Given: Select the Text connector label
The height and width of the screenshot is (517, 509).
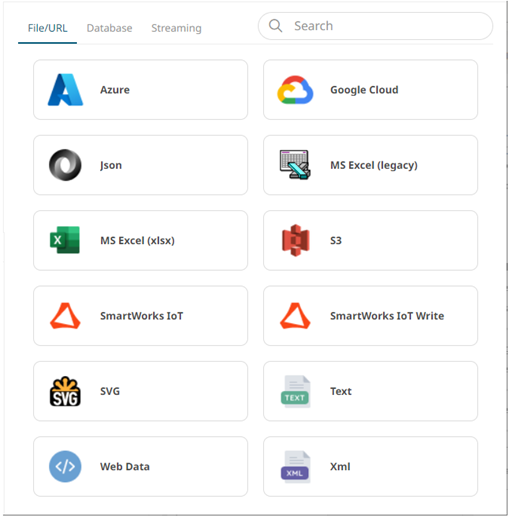Looking at the screenshot, I should (341, 391).
